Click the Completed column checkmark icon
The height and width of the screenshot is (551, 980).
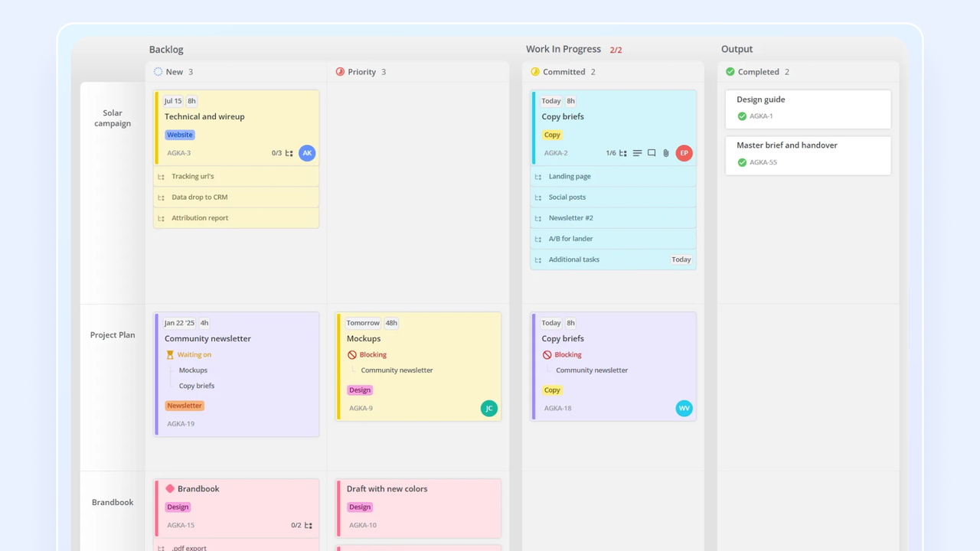click(730, 72)
